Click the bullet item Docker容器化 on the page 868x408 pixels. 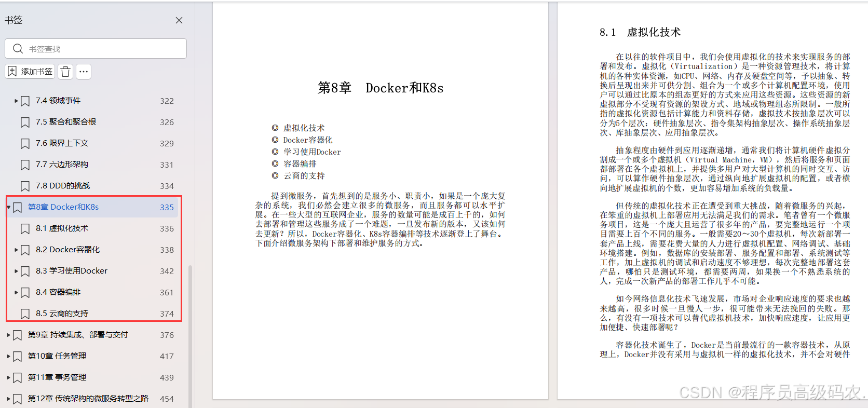pos(308,140)
